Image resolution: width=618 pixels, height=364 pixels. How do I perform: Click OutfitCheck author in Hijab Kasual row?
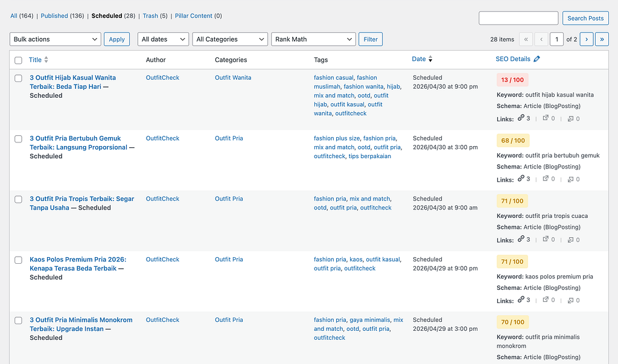click(162, 78)
